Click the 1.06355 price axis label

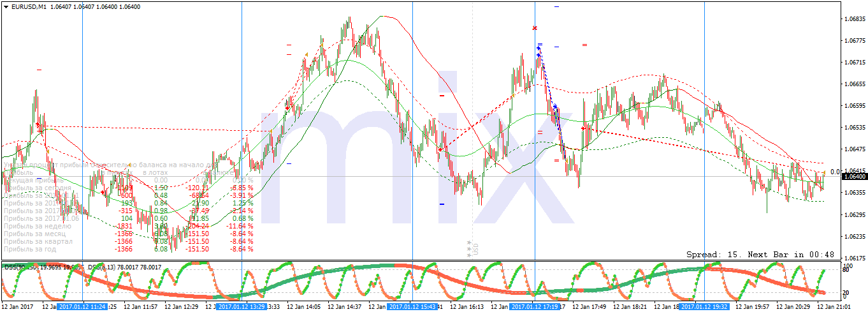[854, 193]
